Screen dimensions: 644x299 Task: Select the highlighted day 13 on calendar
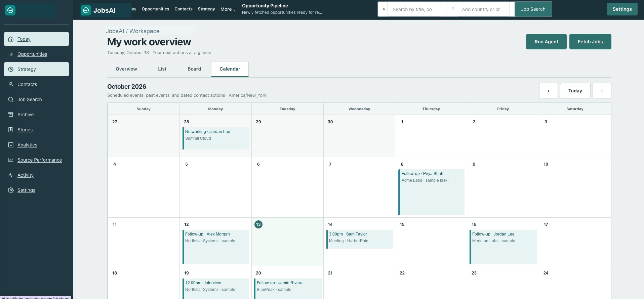tap(258, 224)
